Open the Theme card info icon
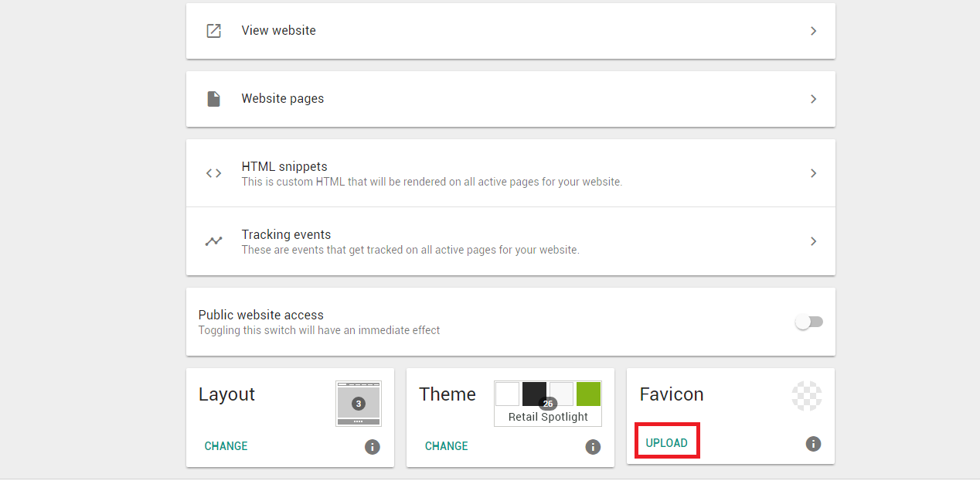This screenshot has width=980, height=481. (x=593, y=447)
